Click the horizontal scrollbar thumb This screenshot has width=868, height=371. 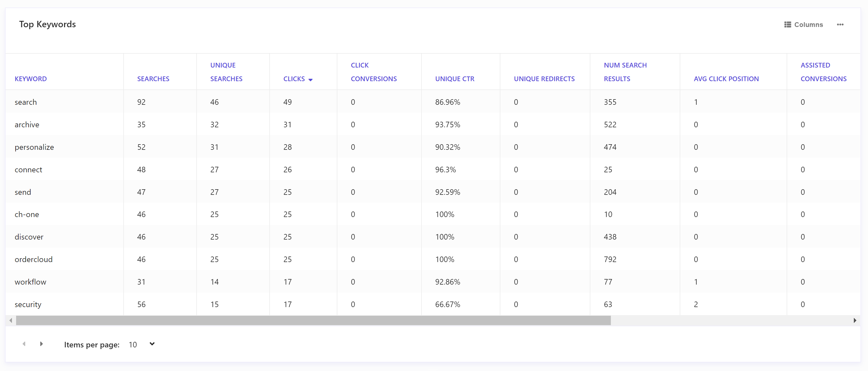click(x=313, y=320)
